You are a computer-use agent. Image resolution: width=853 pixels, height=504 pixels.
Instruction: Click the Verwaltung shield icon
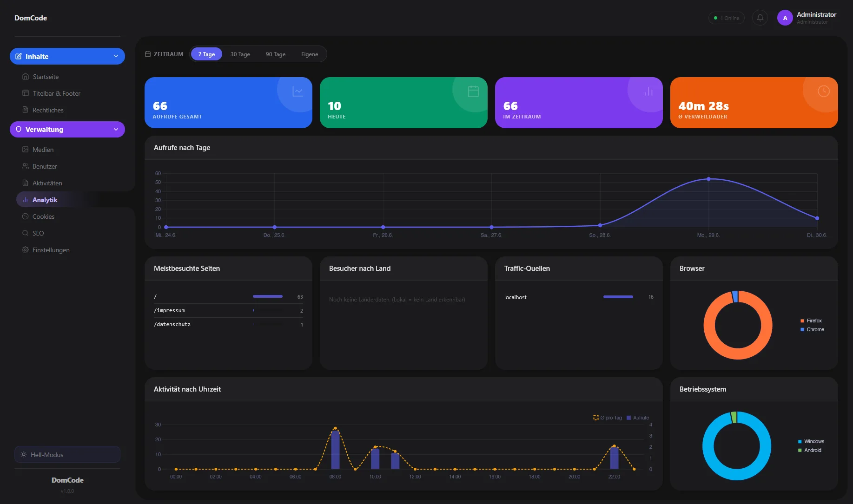(19, 129)
